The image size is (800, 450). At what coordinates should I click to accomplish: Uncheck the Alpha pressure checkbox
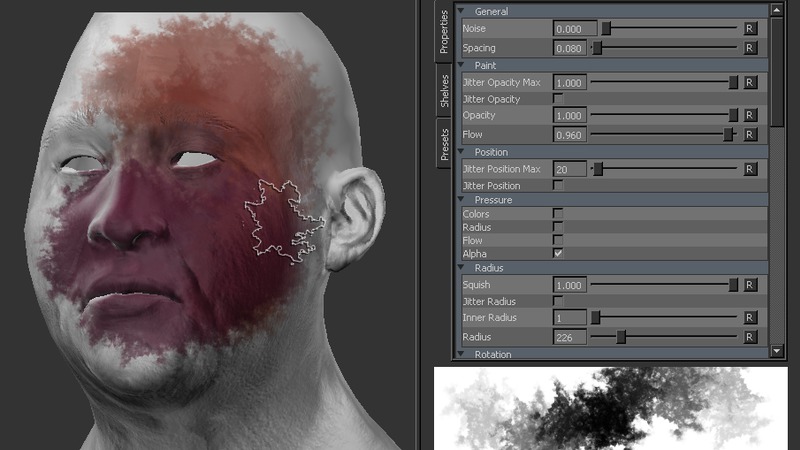[558, 254]
